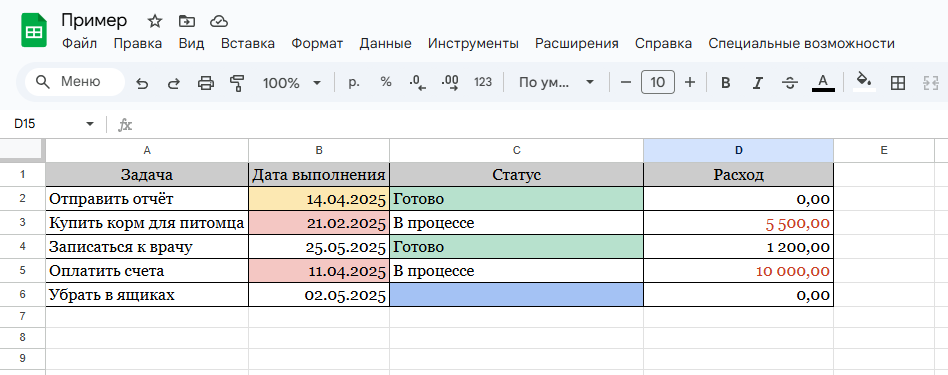Screen dimensions: 948x375
Task: Open text color picker
Action: (823, 82)
